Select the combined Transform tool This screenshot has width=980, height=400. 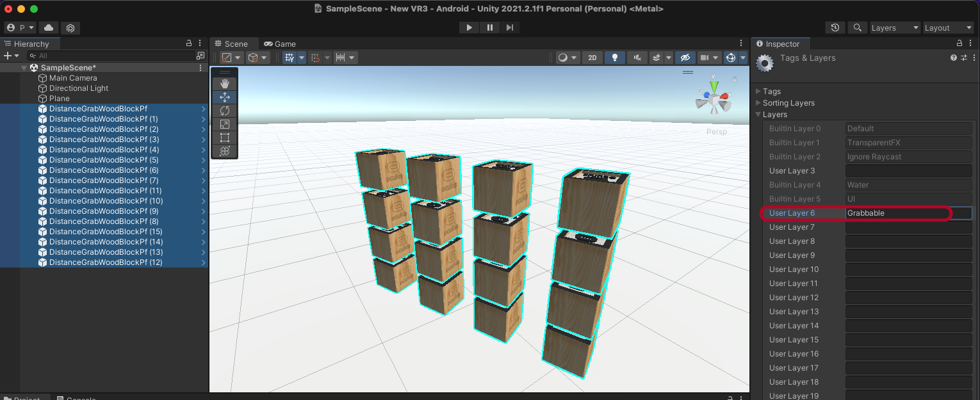[x=225, y=151]
